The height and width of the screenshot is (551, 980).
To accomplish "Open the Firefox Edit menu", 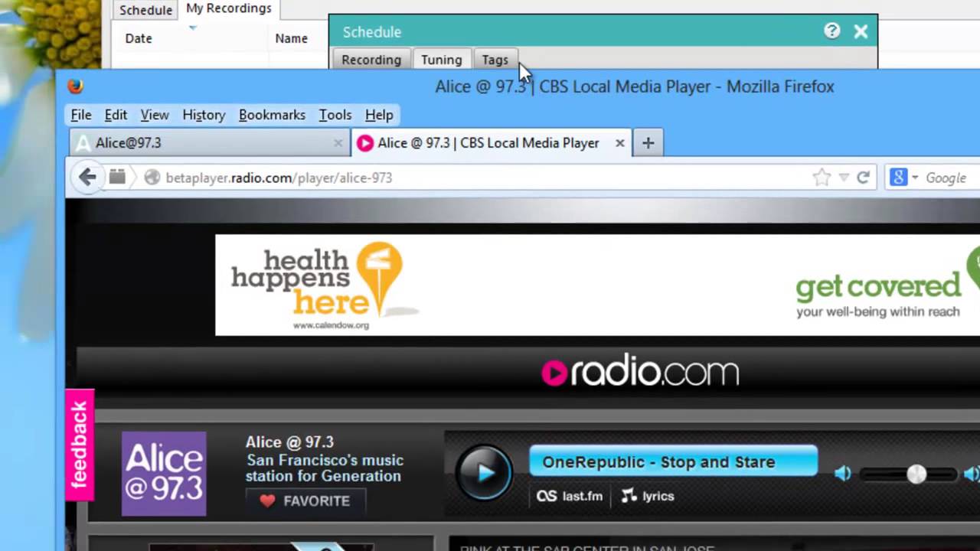I will click(116, 115).
